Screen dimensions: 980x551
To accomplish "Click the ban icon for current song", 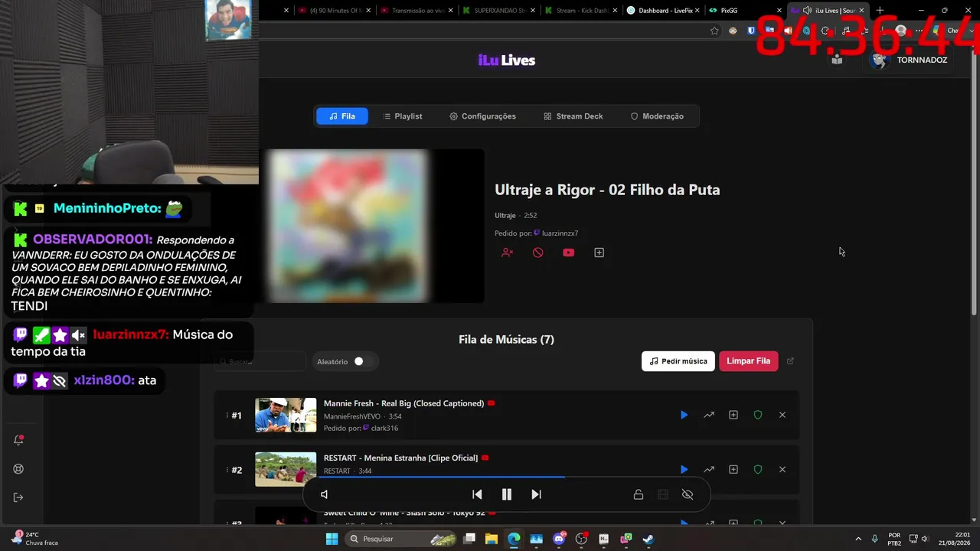I will pos(538,253).
